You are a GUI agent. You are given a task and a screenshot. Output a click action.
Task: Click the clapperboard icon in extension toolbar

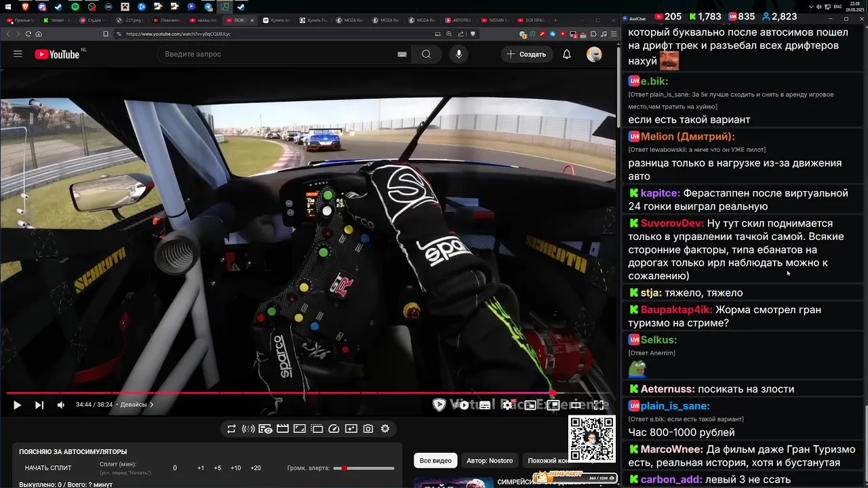283,429
